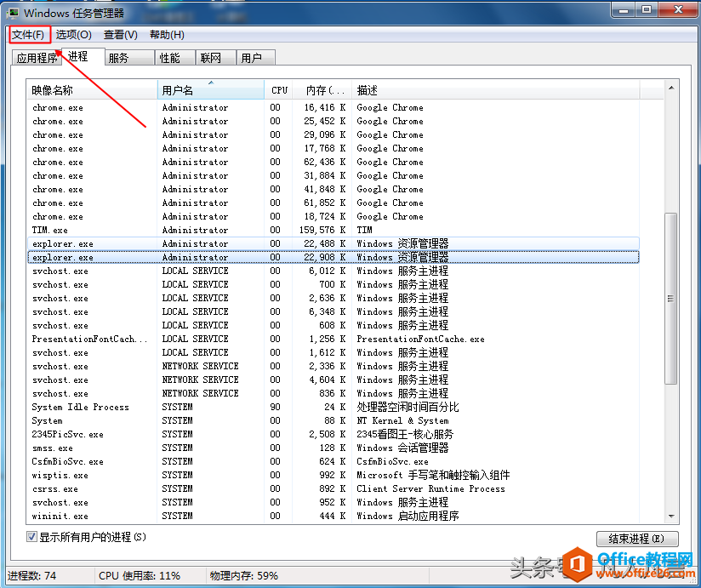Select the csrss.exe process
701x588 pixels.
point(333,488)
